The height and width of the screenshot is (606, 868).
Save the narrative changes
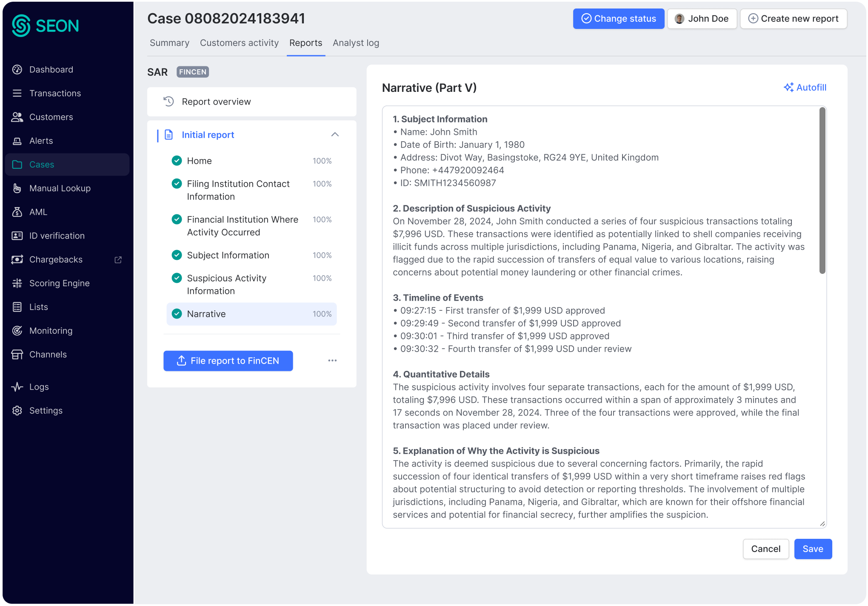[813, 549]
